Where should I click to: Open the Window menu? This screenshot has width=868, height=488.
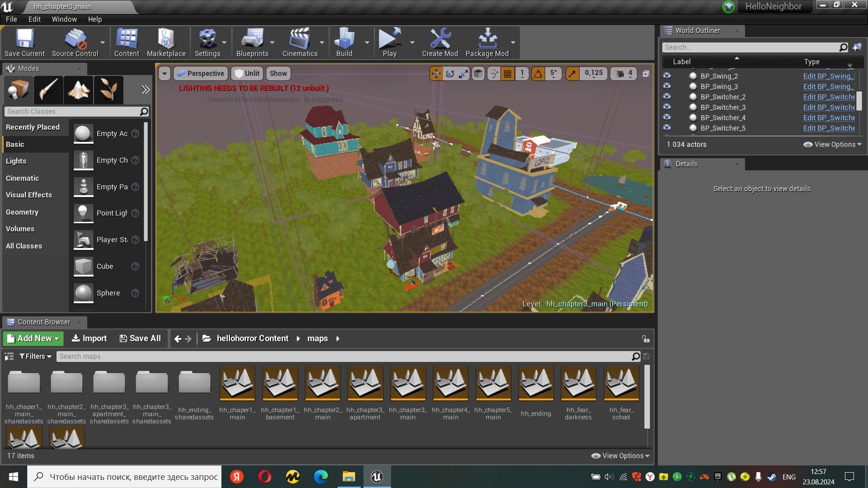[x=64, y=19]
